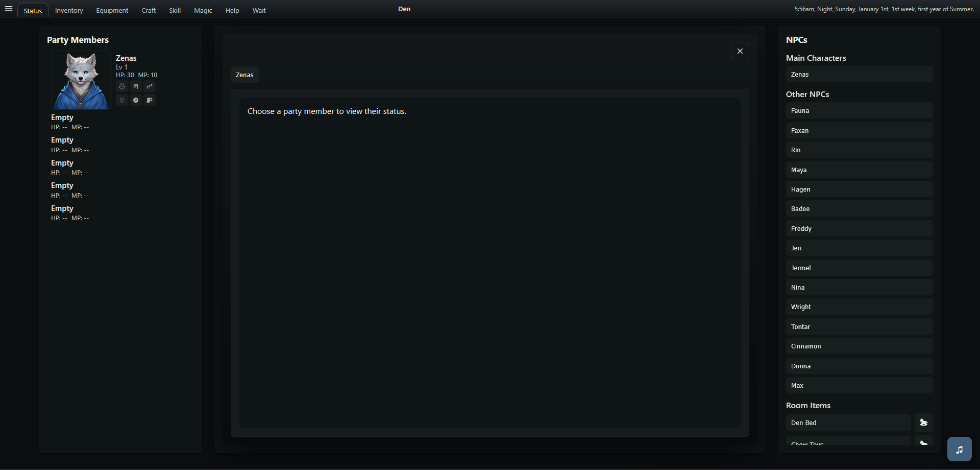Switch to the Magic tab
980x470 pixels.
203,10
